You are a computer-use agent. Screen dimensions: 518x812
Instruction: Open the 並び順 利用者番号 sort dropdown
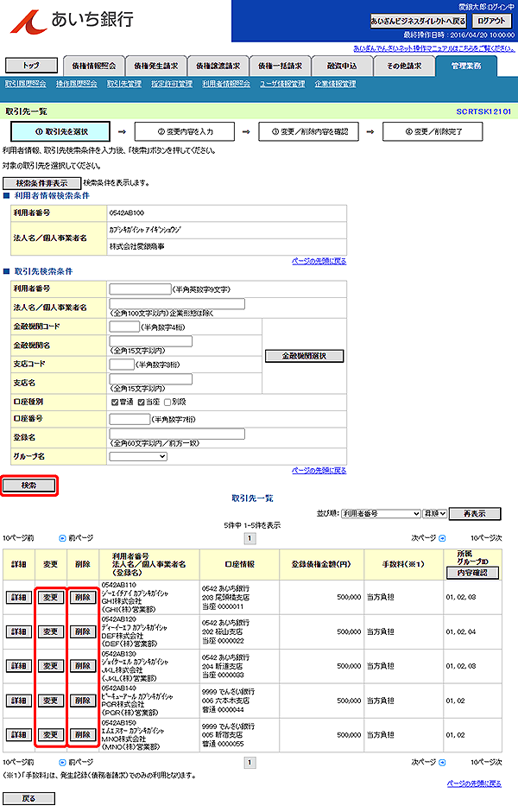click(x=381, y=513)
